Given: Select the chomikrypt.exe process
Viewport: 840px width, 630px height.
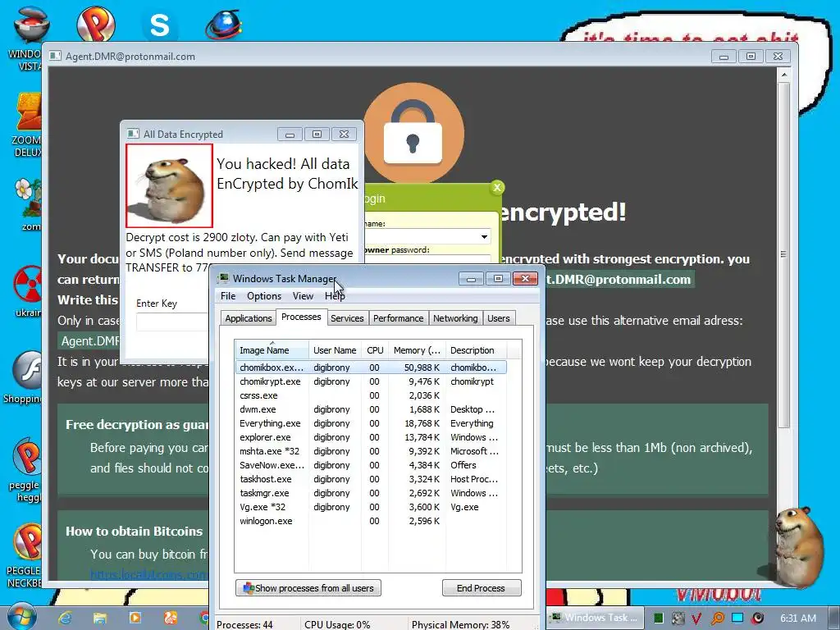Looking at the screenshot, I should click(371, 381).
